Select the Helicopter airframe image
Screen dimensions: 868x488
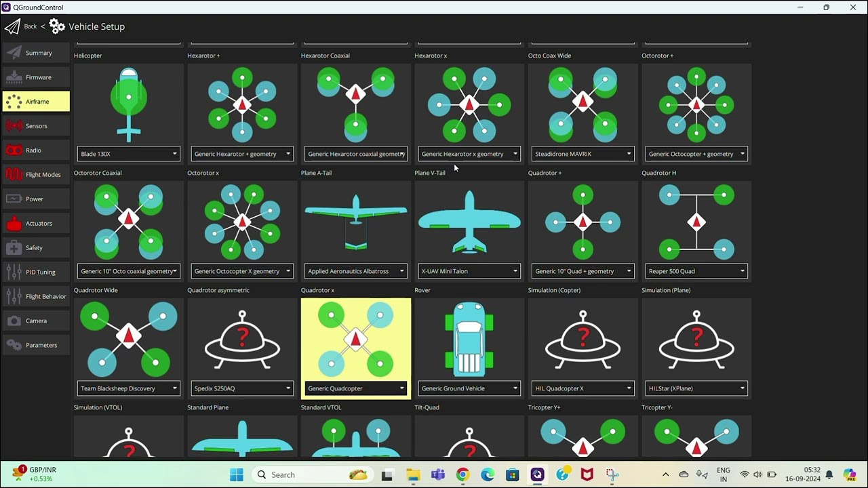[x=129, y=104]
